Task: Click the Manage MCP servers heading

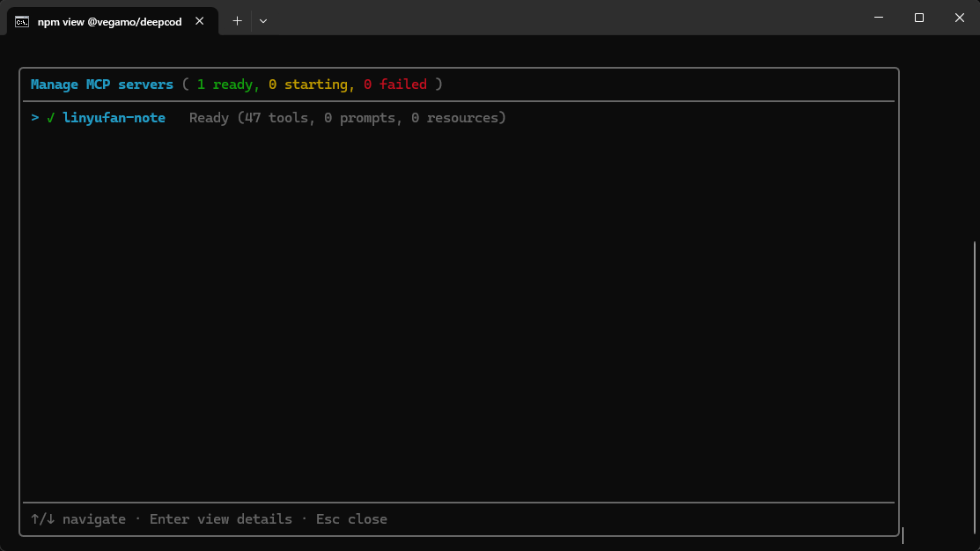Action: click(102, 84)
